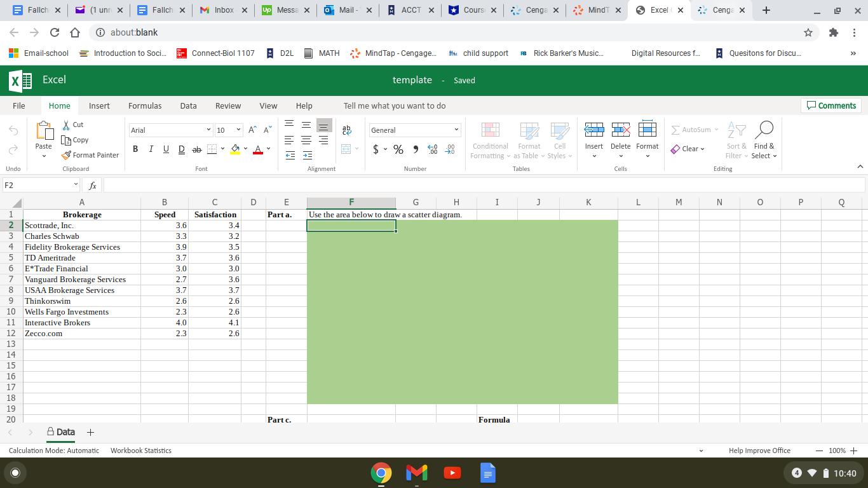Add a new sheet with plus
Screen dimensions: 868x488
[x=90, y=432]
